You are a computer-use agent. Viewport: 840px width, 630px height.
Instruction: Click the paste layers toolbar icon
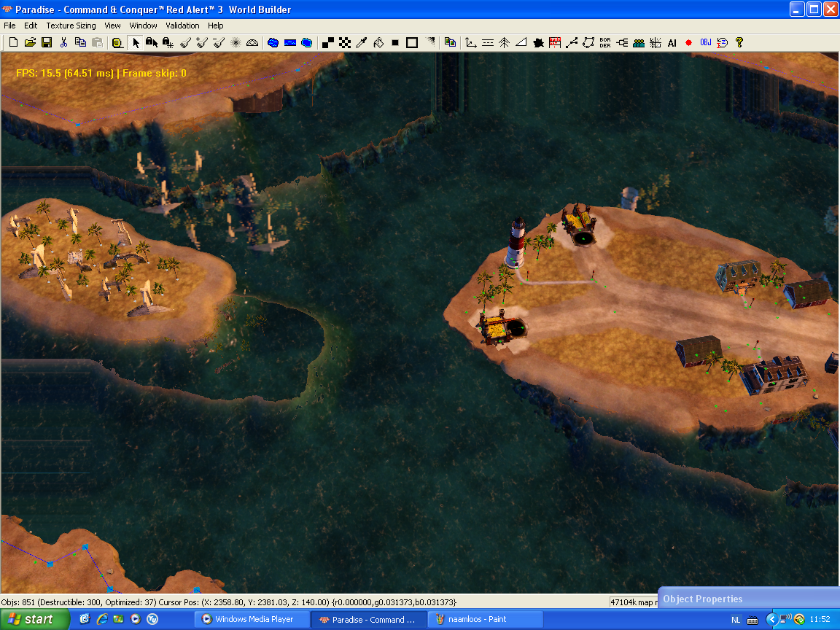coord(450,42)
